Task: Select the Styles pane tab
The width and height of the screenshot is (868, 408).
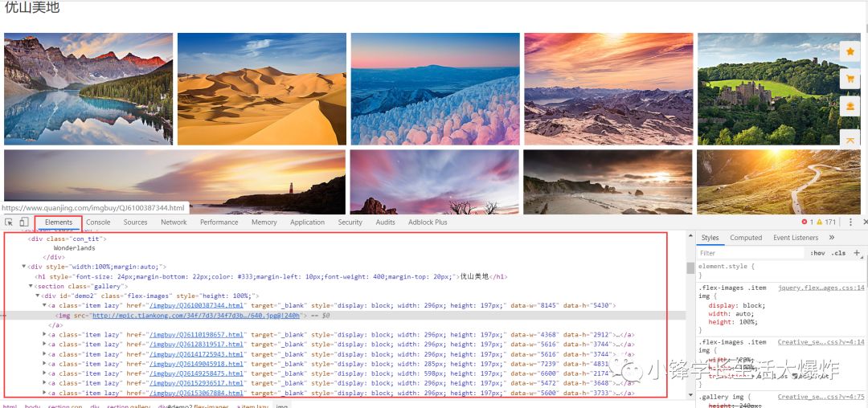Action: 710,238
